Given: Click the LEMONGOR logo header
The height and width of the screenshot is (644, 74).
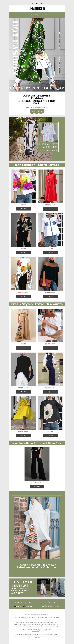Looking at the screenshot, I should pos(37,9).
